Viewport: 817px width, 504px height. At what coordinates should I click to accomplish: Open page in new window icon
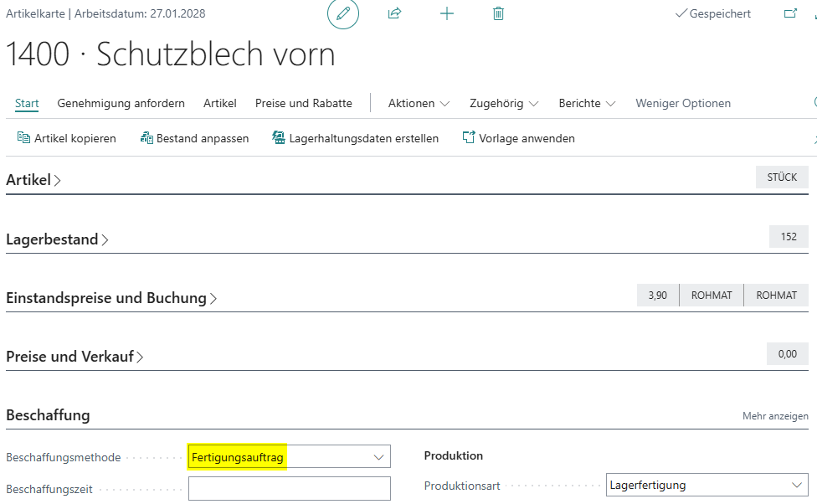790,13
